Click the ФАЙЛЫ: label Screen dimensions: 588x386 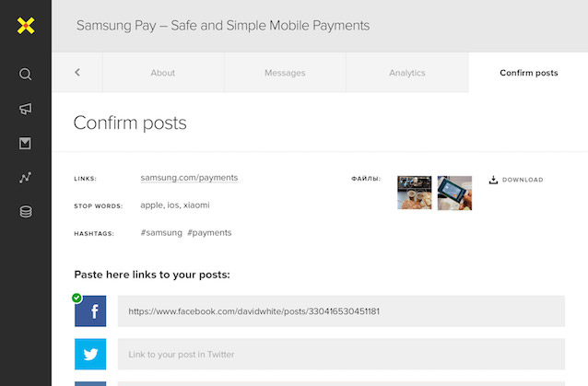coord(366,179)
